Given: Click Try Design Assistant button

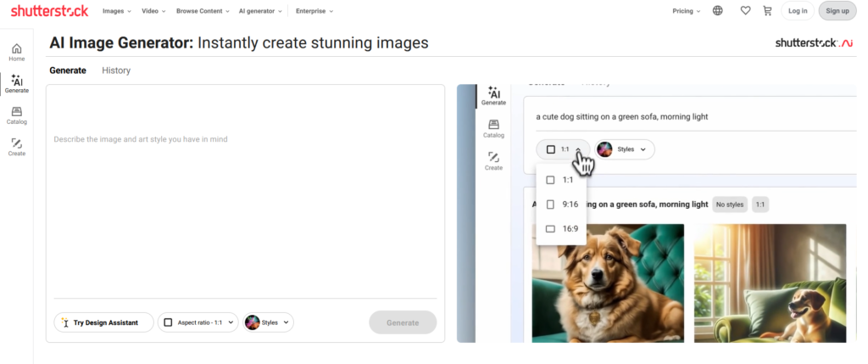Looking at the screenshot, I should (x=103, y=322).
